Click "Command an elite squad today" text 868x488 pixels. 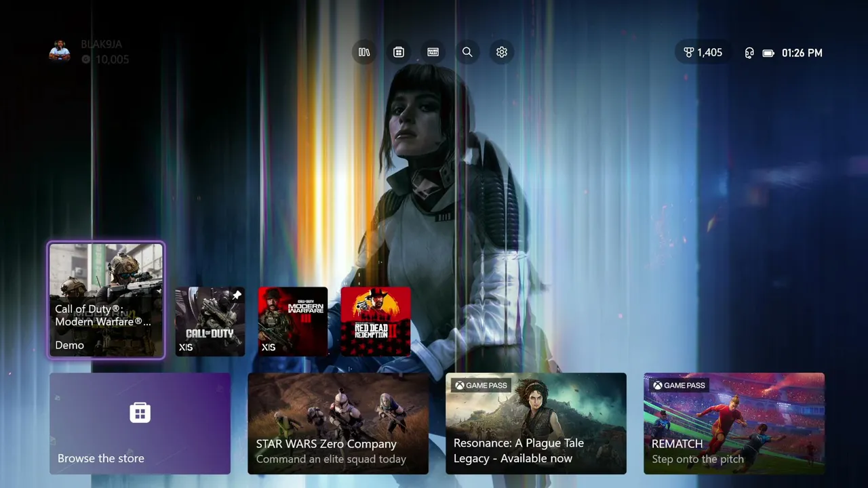coord(331,459)
